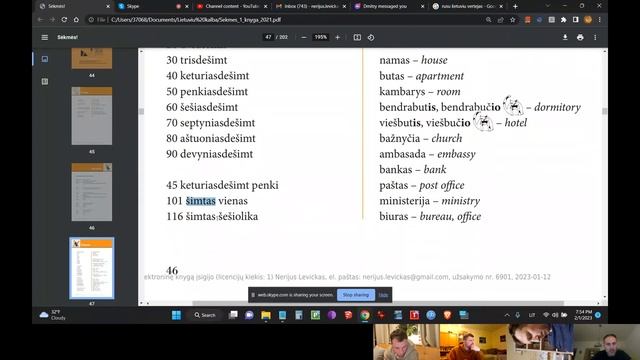Open the Chrome extensions puzzle icon

[x=564, y=20]
